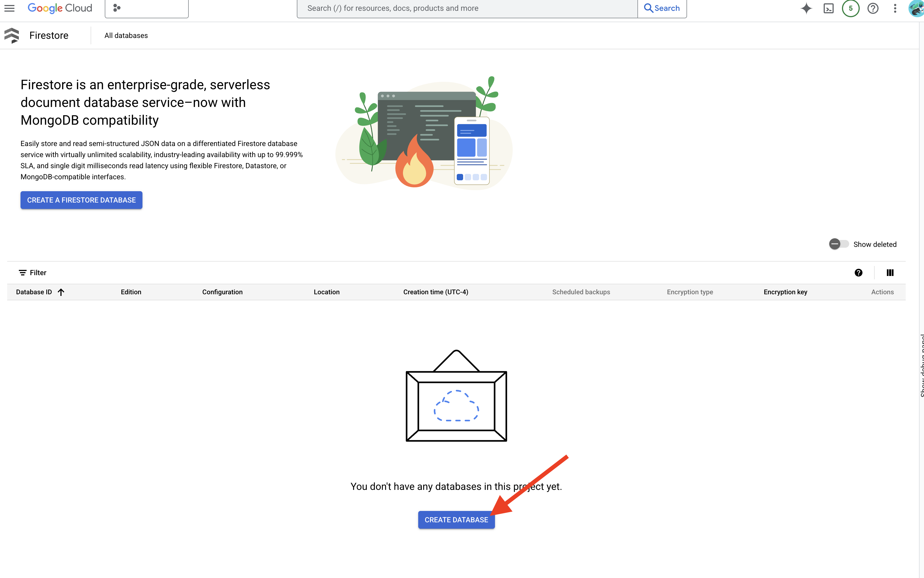Click CREATE A FIRESTORE DATABASE button
924x578 pixels.
tap(81, 200)
